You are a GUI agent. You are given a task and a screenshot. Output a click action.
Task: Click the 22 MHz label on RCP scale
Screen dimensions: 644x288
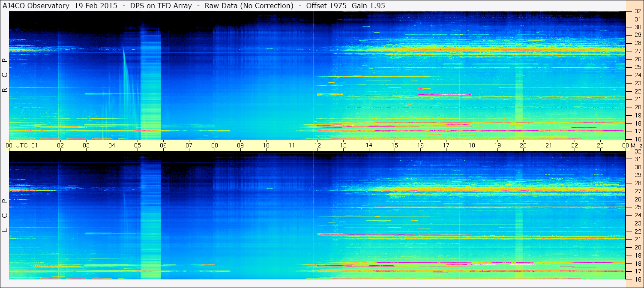[x=638, y=91]
